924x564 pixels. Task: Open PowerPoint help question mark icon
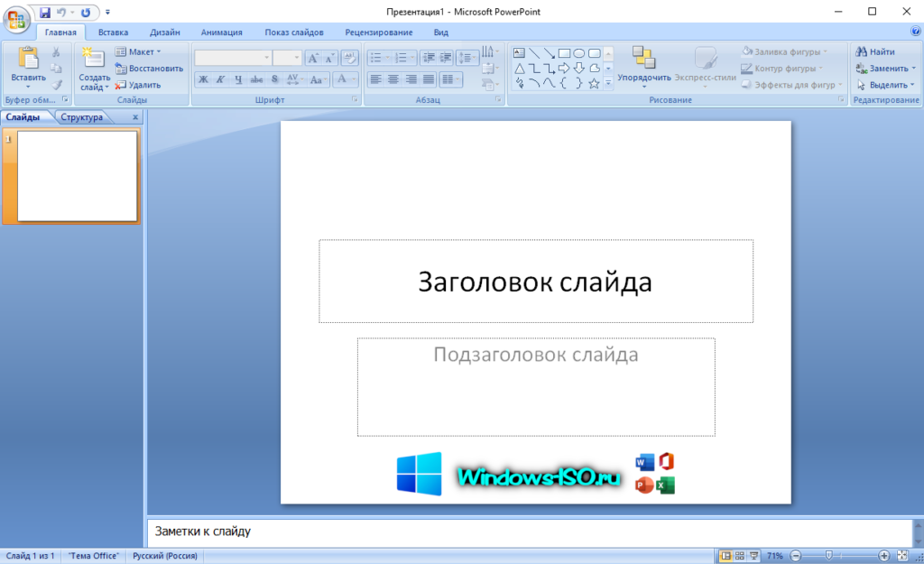pos(915,32)
